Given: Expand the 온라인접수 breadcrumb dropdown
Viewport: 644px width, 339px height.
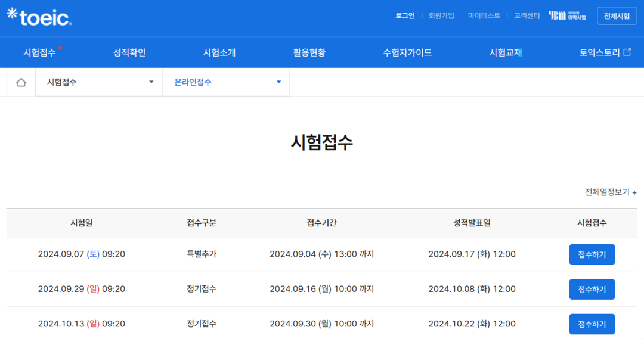Looking at the screenshot, I should coord(226,82).
